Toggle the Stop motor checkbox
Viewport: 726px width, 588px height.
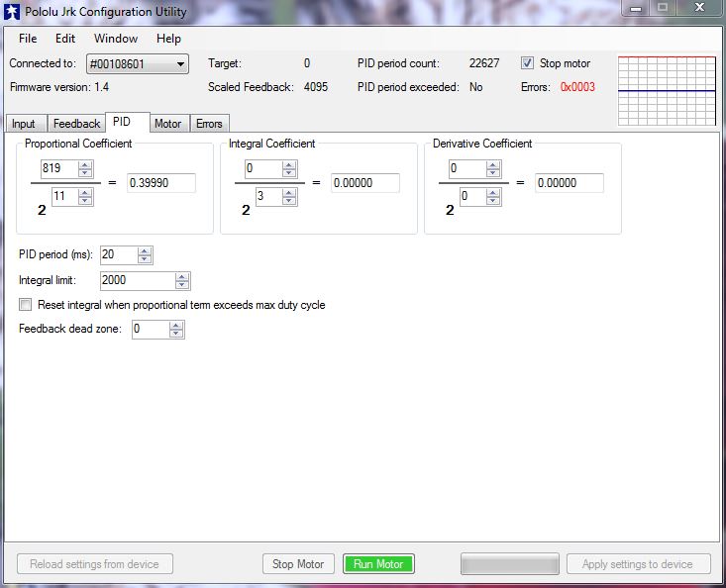tap(527, 63)
